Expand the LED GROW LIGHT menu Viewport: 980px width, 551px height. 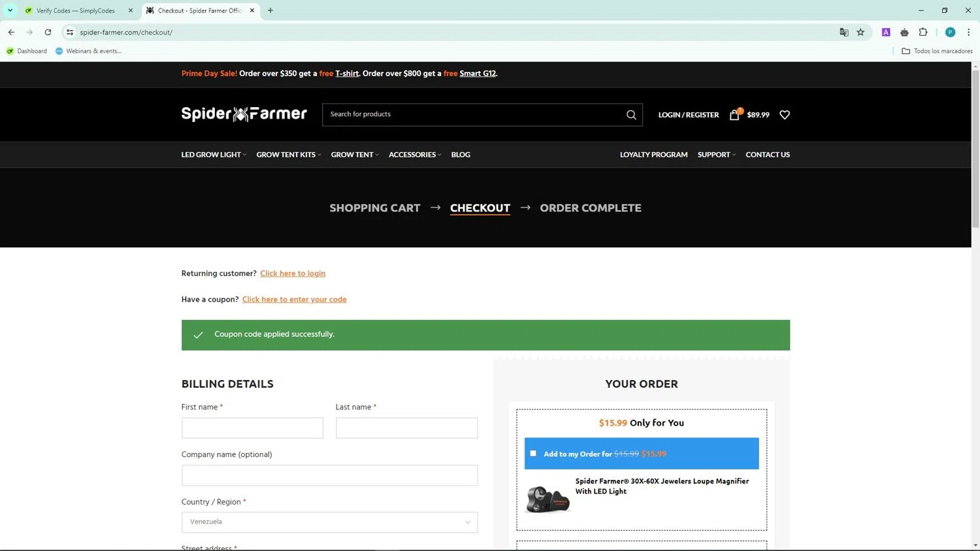click(214, 155)
